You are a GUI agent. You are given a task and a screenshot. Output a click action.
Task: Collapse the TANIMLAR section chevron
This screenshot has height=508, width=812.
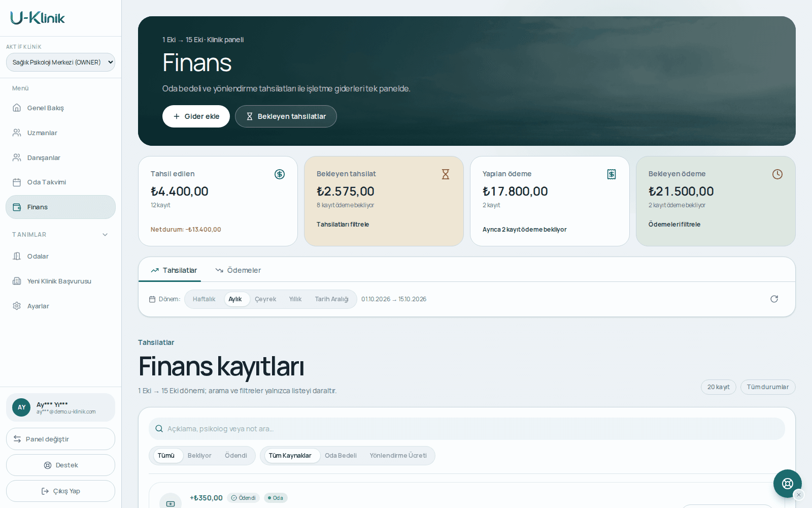105,235
